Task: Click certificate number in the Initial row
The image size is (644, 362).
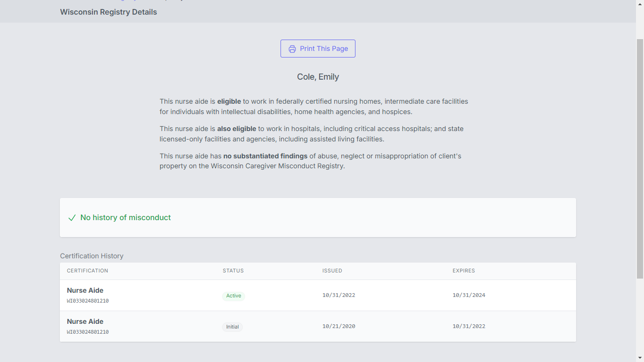Action: coord(88,332)
